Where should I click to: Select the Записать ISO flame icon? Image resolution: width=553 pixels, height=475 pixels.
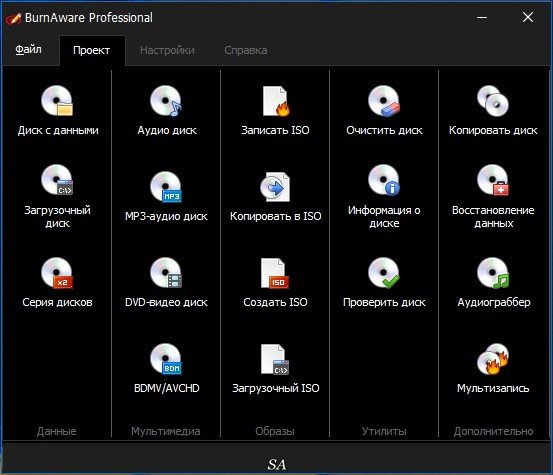275,101
